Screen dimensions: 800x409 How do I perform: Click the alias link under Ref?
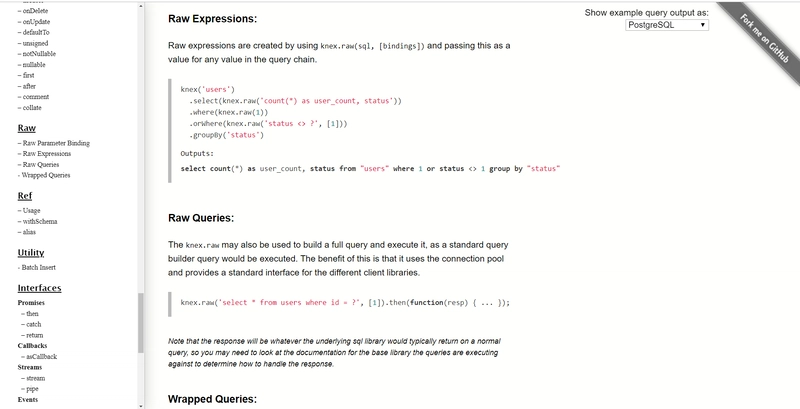tap(29, 232)
